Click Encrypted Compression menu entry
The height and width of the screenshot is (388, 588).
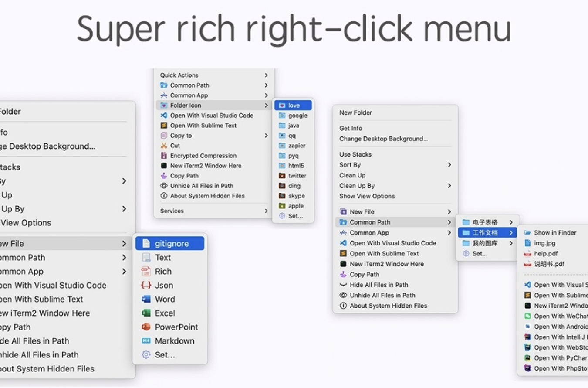[x=203, y=155]
